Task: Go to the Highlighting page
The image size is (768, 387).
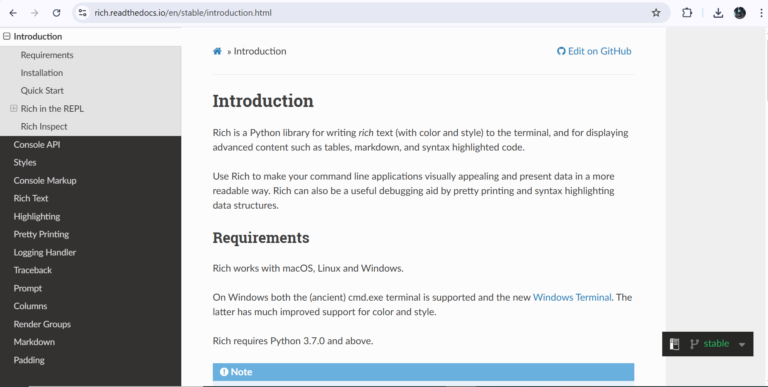Action: (x=37, y=217)
